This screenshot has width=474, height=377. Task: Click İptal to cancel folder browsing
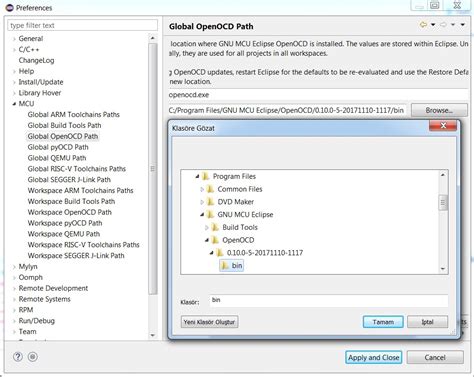pos(427,322)
